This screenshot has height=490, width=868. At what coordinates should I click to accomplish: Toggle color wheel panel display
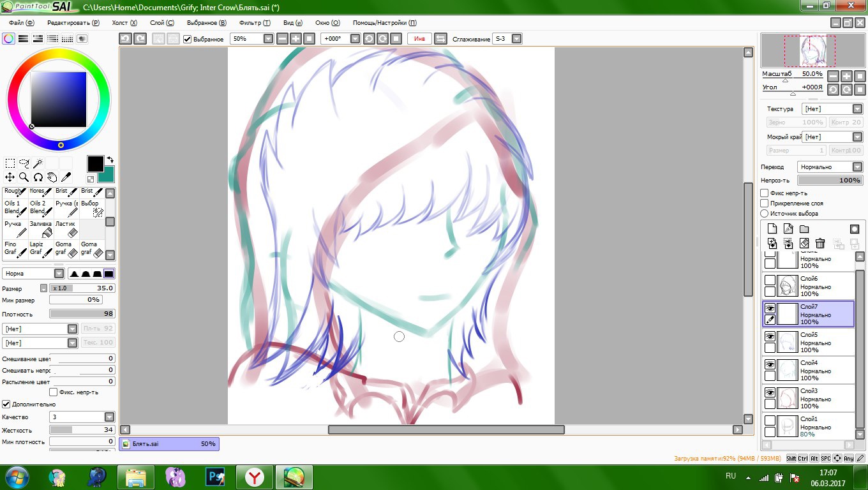tap(9, 39)
